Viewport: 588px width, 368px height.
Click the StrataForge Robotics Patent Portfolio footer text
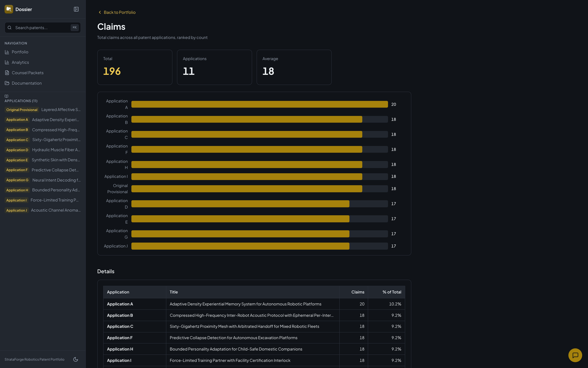[35, 360]
